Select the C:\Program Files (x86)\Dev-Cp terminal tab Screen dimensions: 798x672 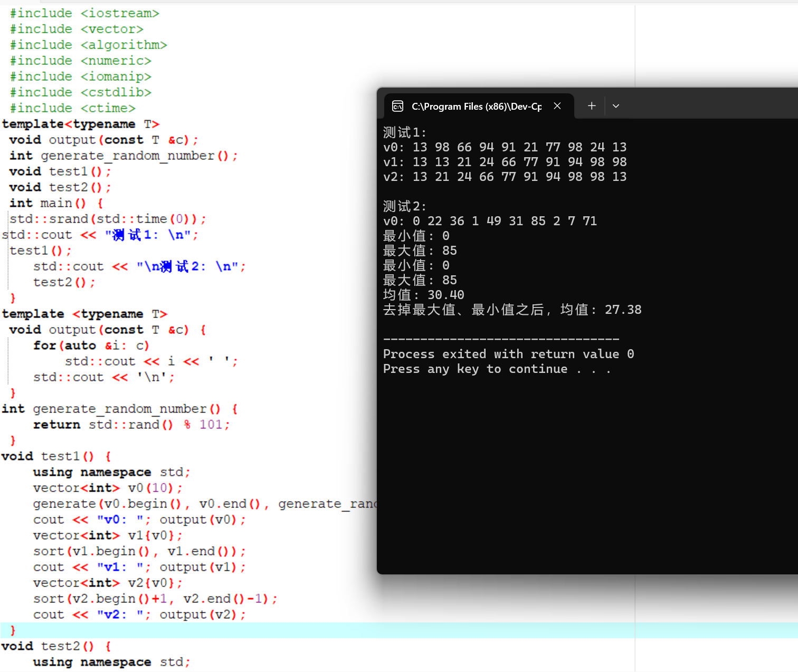tap(479, 106)
